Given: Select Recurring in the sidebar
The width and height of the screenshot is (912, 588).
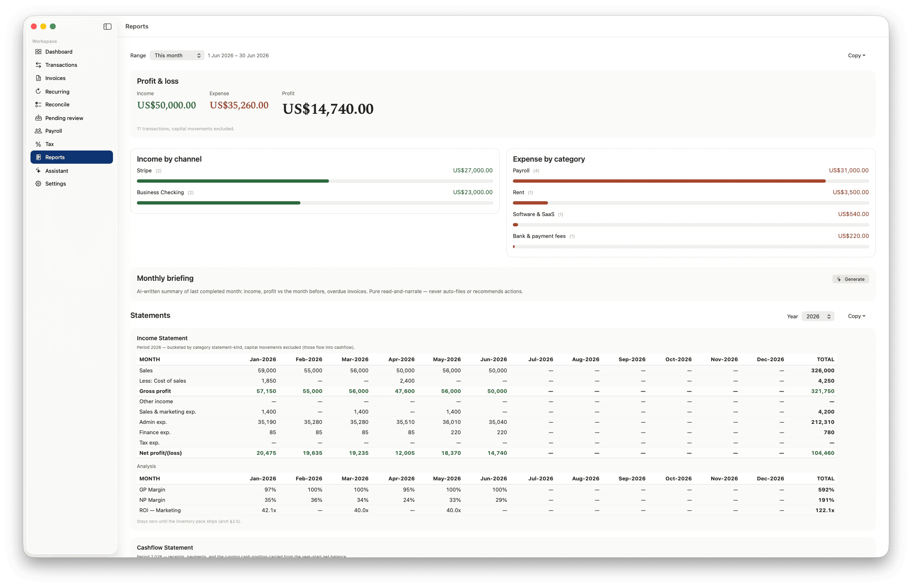Looking at the screenshot, I should pos(72,91).
